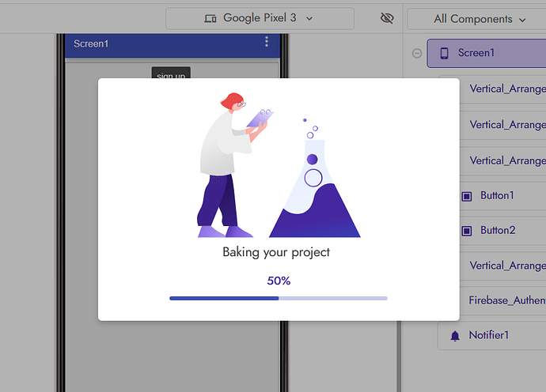Click the Button1 component icon
Screen dimensions: 546x392
click(466, 196)
